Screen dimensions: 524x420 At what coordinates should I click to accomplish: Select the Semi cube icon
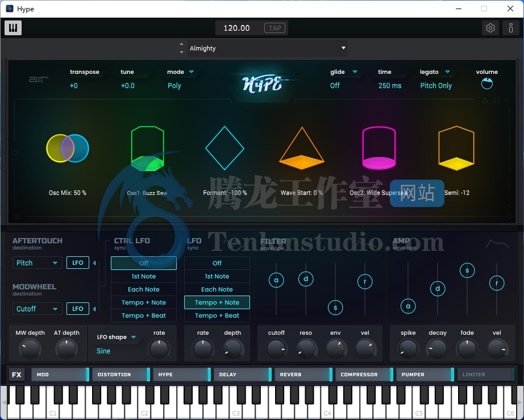coord(456,148)
